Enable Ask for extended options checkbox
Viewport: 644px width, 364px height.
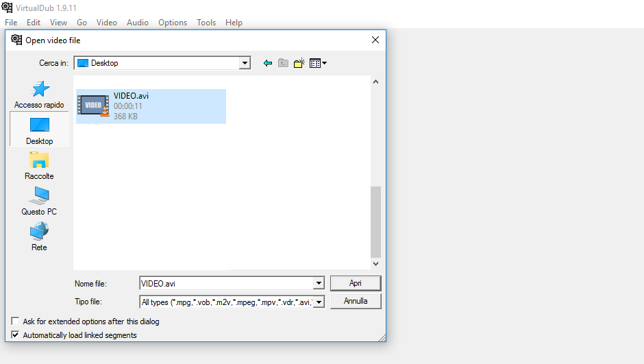pos(15,321)
